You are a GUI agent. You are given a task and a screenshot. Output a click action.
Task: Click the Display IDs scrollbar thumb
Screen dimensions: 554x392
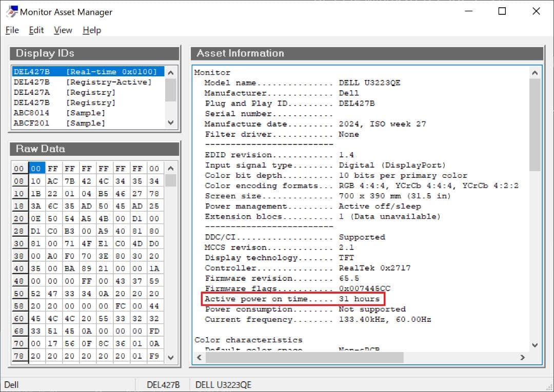(x=171, y=90)
